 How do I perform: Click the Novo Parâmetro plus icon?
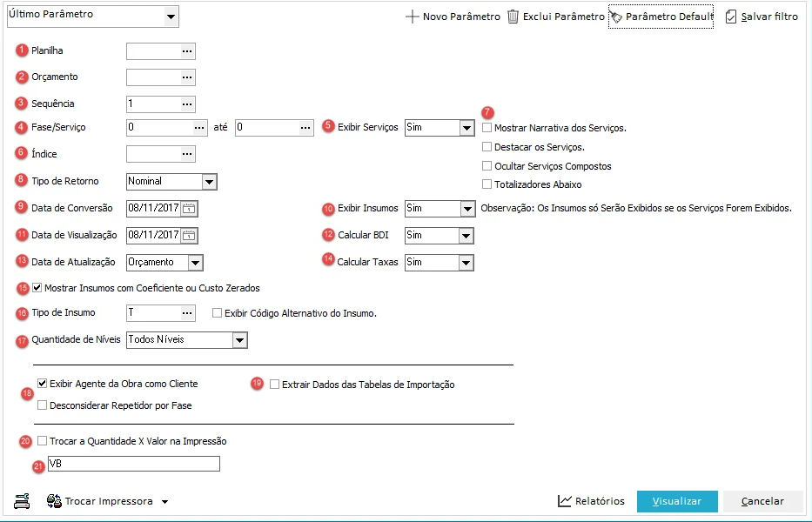click(413, 17)
